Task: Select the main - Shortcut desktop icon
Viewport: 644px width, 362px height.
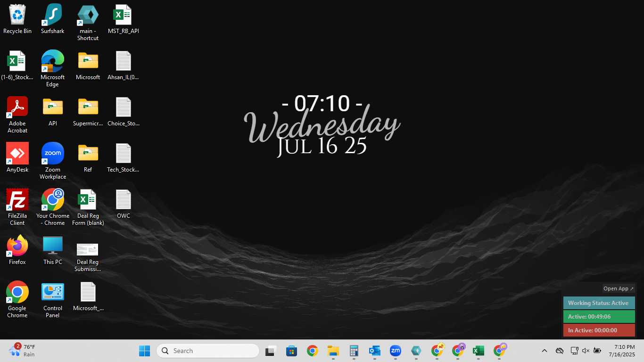Action: click(88, 22)
